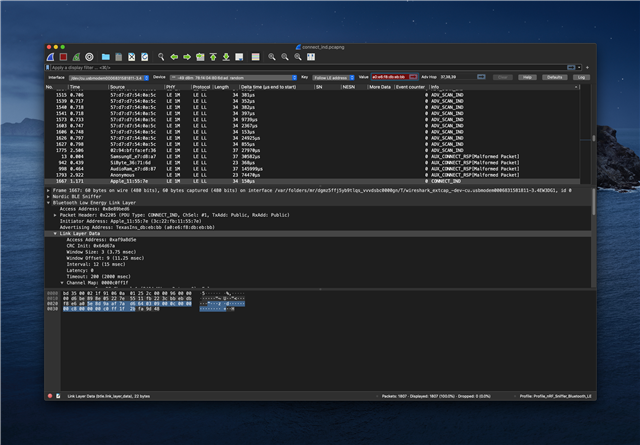640x445 pixels.
Task: Zoom in the main window text
Action: click(272, 57)
